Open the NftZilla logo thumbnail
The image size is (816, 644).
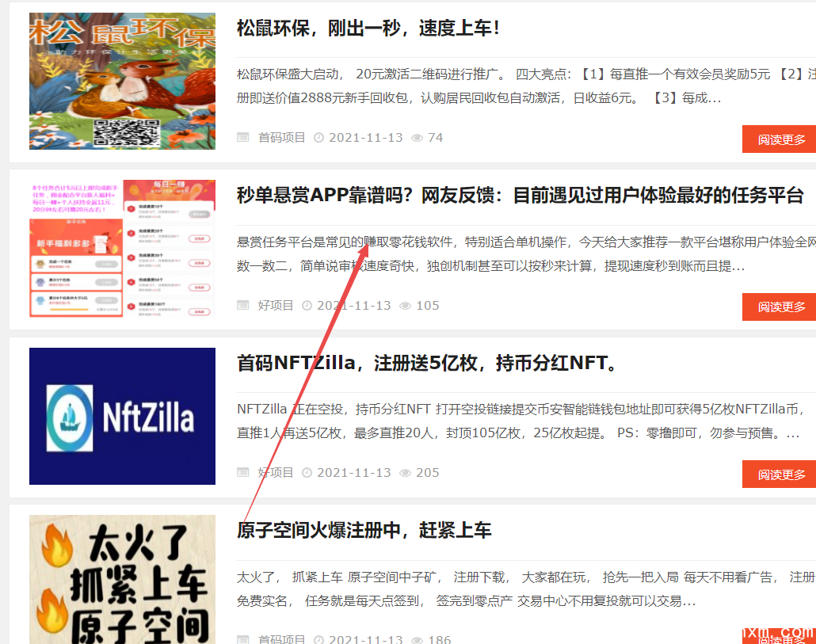[x=122, y=416]
